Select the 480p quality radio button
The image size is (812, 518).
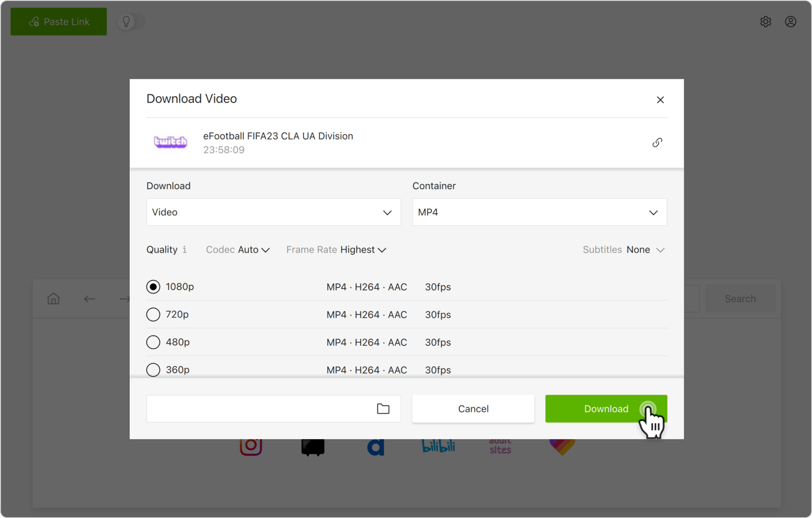[x=153, y=342]
